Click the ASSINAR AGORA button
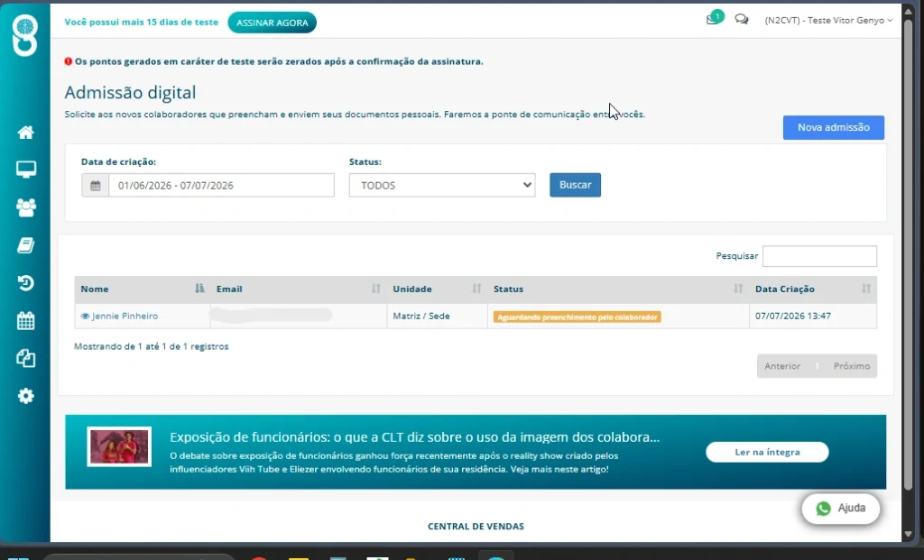Image resolution: width=924 pixels, height=560 pixels. click(x=272, y=23)
